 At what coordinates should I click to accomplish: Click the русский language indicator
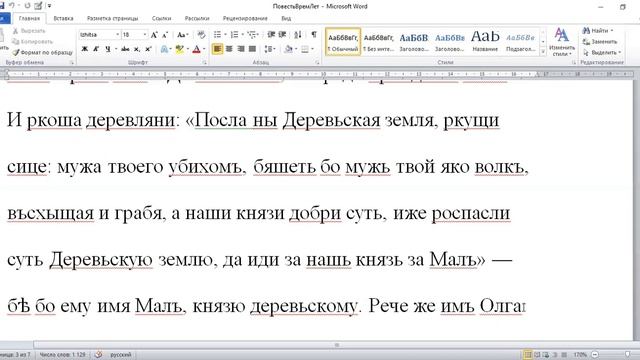point(121,355)
